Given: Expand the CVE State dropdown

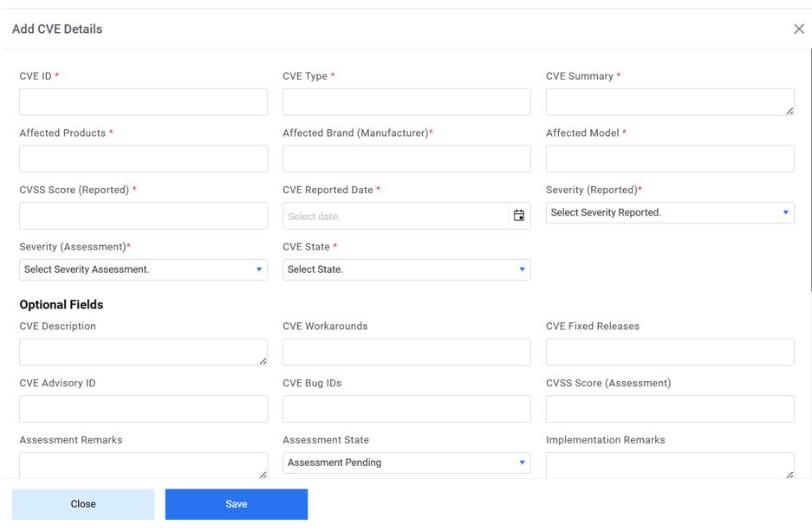Looking at the screenshot, I should tap(406, 269).
